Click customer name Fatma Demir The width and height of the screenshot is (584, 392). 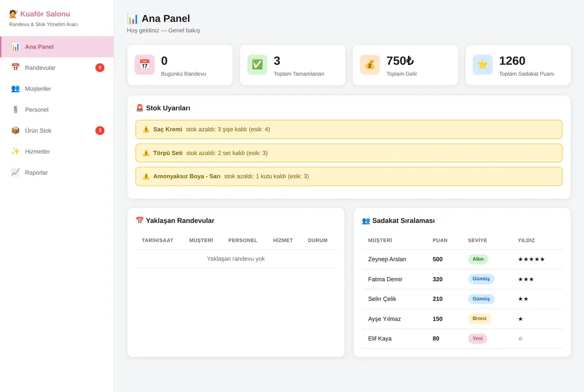[385, 279]
